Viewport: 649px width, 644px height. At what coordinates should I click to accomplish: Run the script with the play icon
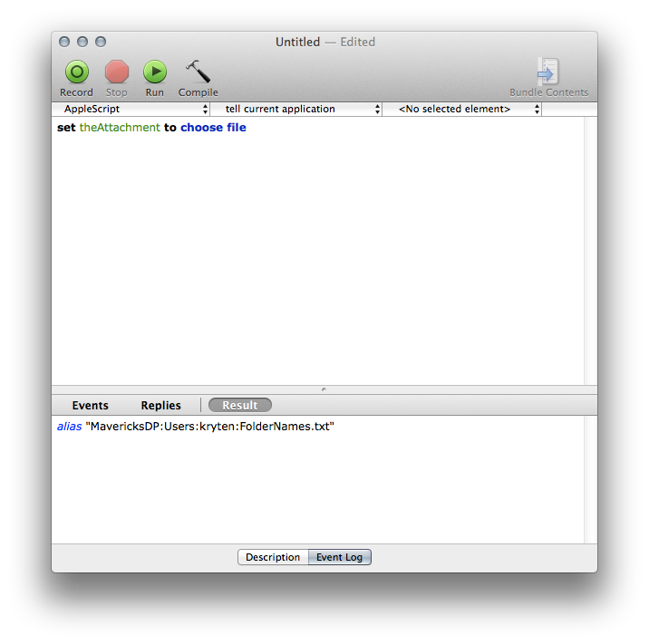coord(155,72)
